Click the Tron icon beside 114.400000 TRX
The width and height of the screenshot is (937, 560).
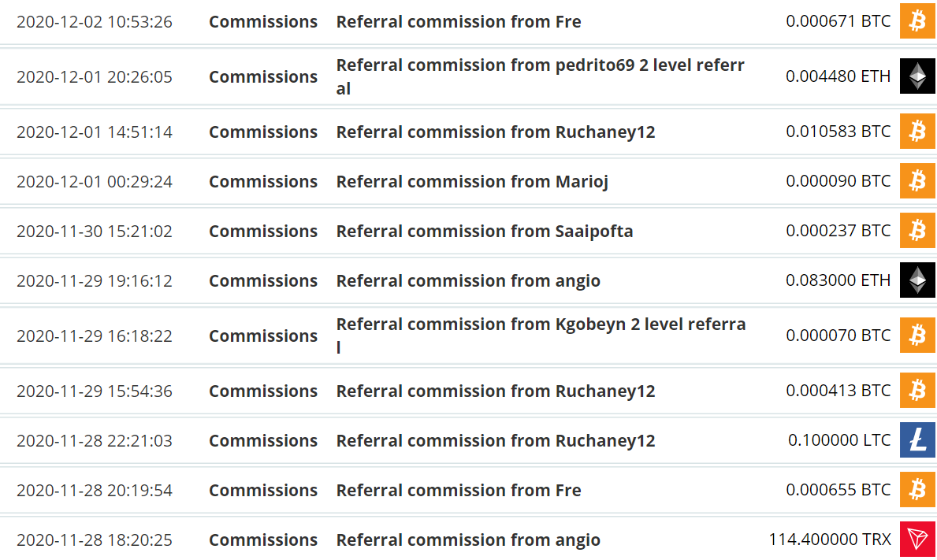917,539
